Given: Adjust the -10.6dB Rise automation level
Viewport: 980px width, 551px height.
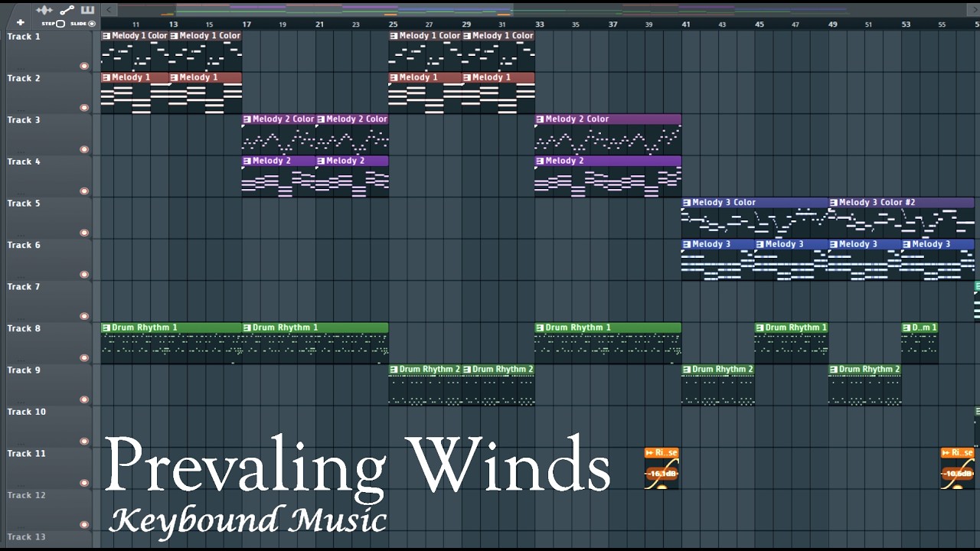Looking at the screenshot, I should [958, 474].
